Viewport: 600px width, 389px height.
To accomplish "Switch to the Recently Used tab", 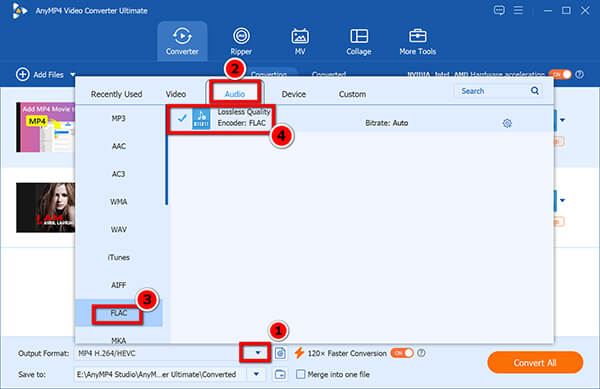I will (x=116, y=94).
